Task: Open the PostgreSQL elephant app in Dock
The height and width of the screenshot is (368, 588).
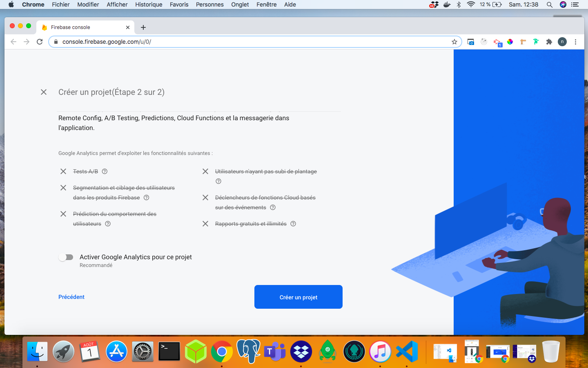Action: click(x=249, y=351)
